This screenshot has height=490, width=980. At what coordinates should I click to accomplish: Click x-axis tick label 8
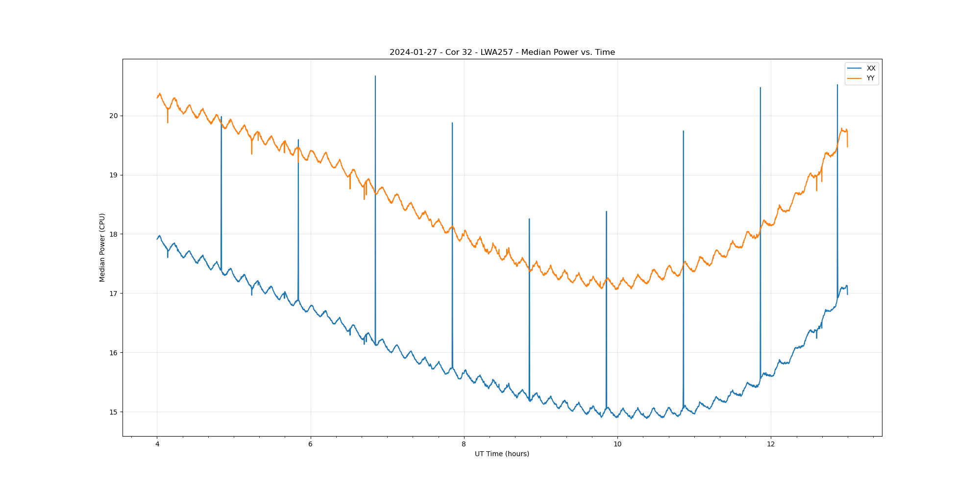coord(464,444)
